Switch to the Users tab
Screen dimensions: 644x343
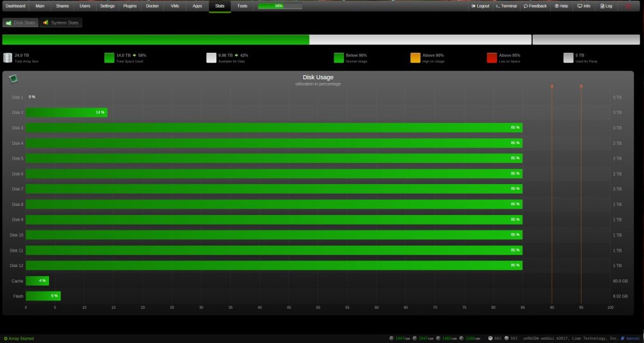coord(85,6)
